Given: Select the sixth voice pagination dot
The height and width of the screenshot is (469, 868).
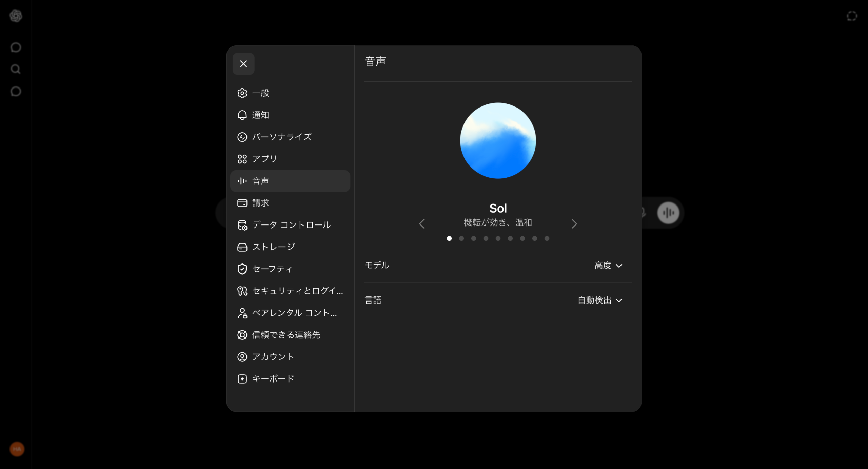Looking at the screenshot, I should point(510,238).
